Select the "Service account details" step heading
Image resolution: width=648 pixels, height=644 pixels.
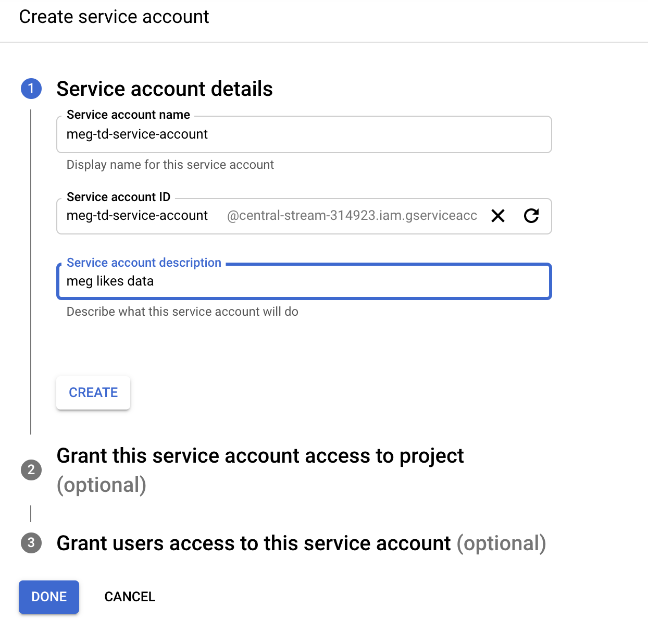point(165,89)
